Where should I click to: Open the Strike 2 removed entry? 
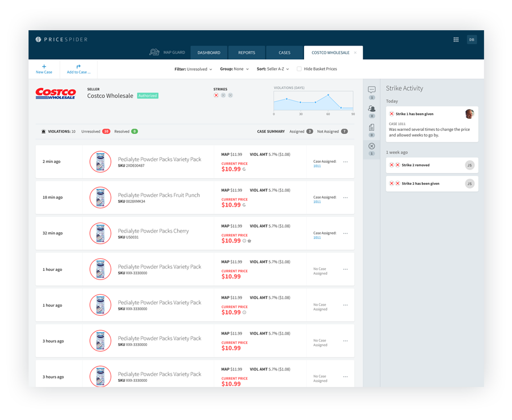click(432, 165)
